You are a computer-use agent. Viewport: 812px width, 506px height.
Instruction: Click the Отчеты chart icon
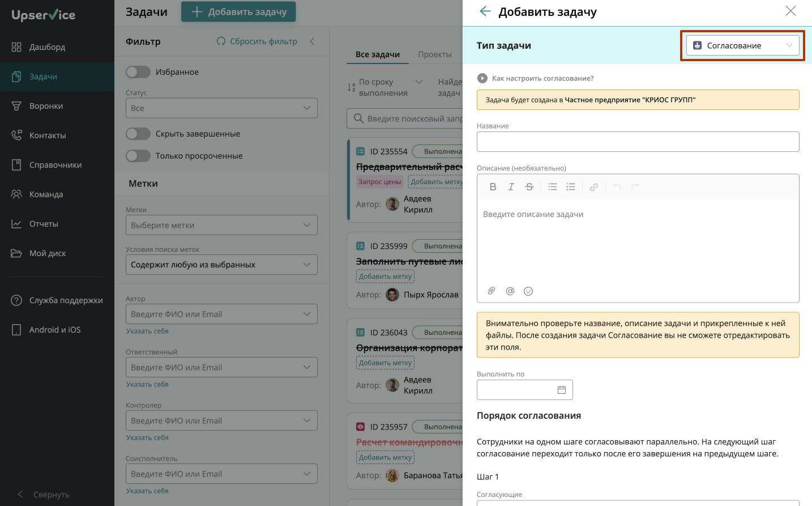[16, 224]
